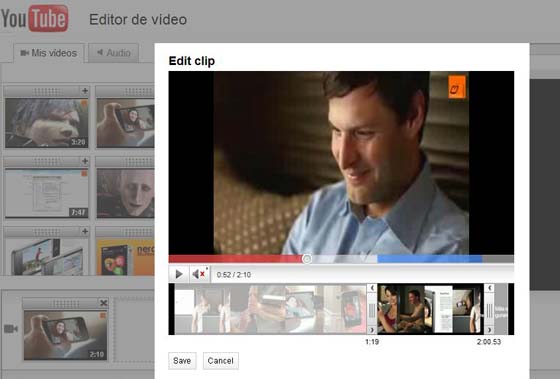Nudge end trim handle left arrow
Image resolution: width=560 pixels, height=379 pixels.
tap(489, 288)
